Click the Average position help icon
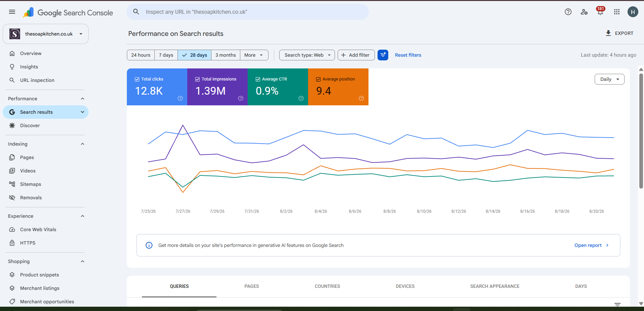This screenshot has height=311, width=644. click(361, 98)
